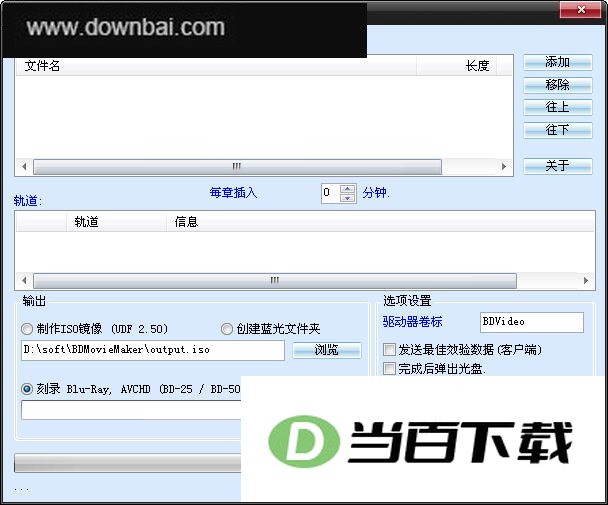Open the 关于 (About) dialog
608x505 pixels.
click(x=558, y=166)
